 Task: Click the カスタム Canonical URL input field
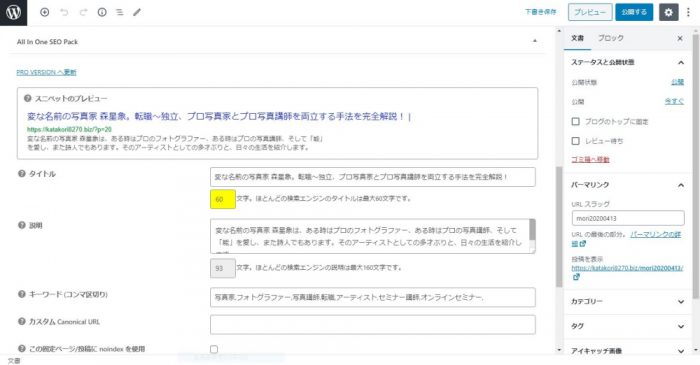(x=373, y=324)
